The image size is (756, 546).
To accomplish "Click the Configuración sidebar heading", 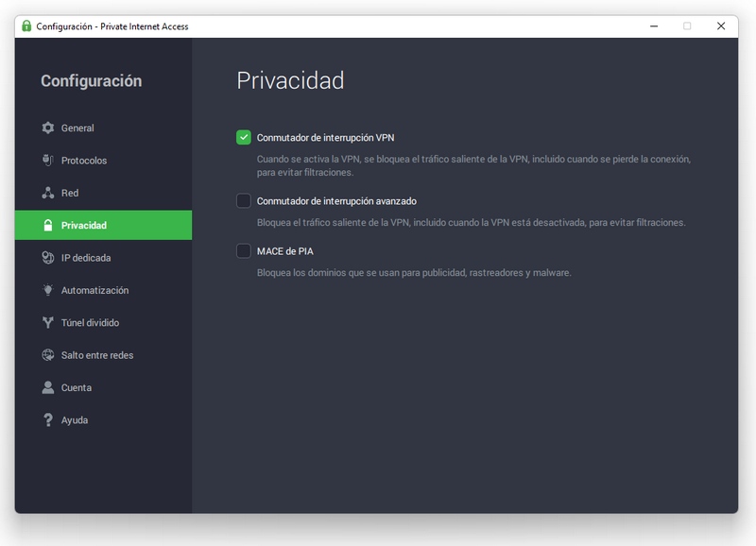I will tap(91, 81).
